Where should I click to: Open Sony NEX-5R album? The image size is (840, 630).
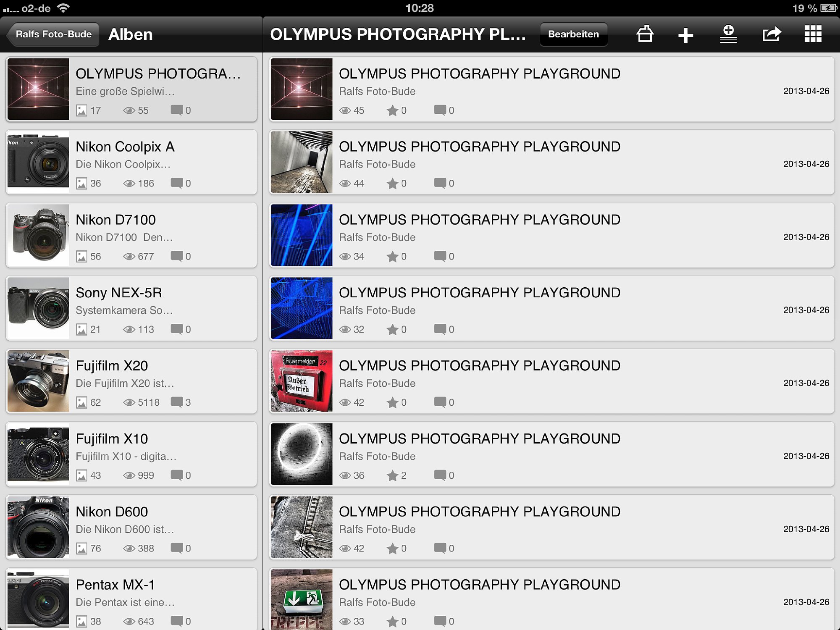(131, 308)
